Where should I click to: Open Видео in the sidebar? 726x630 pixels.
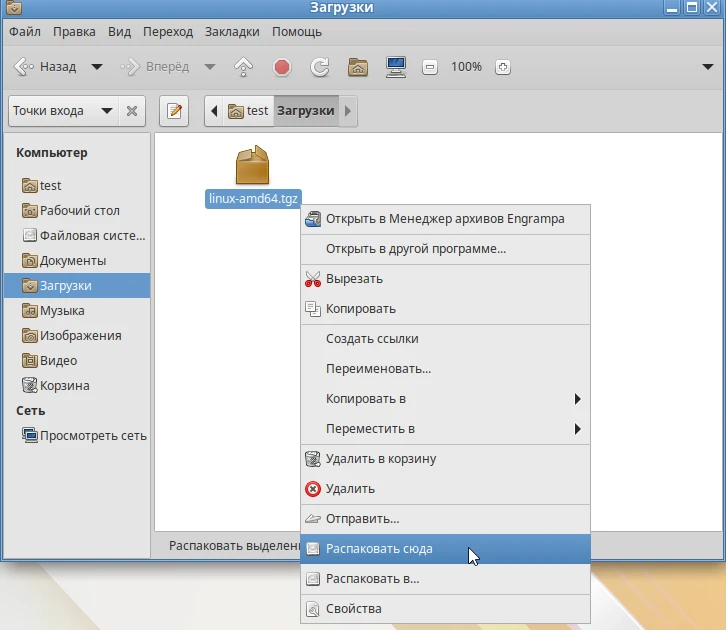[x=77, y=361]
